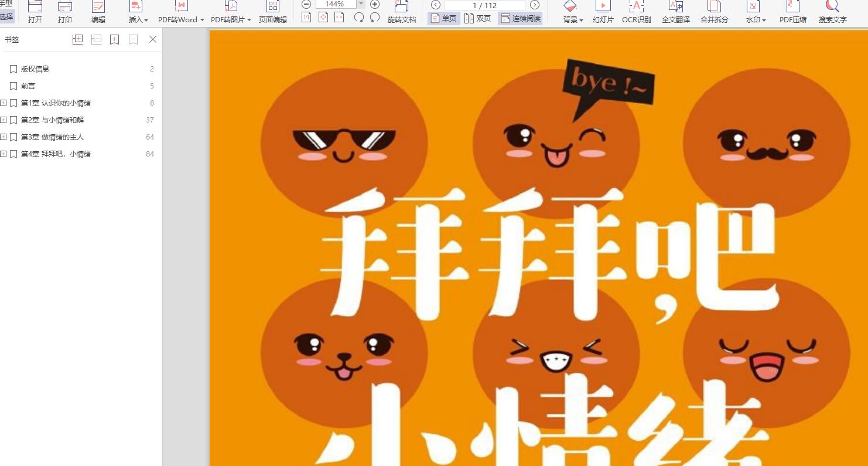Image resolution: width=868 pixels, height=466 pixels.
Task: Activate the 选择 selection mode
Action: [7, 17]
